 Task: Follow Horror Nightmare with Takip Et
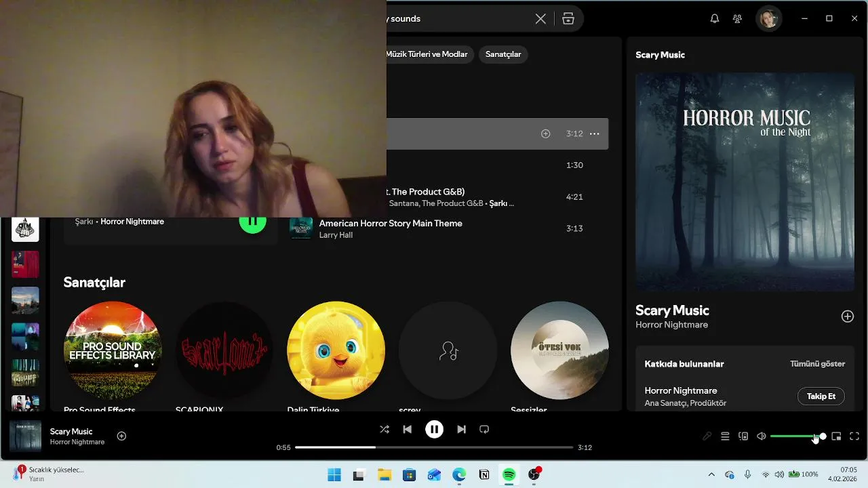click(821, 396)
